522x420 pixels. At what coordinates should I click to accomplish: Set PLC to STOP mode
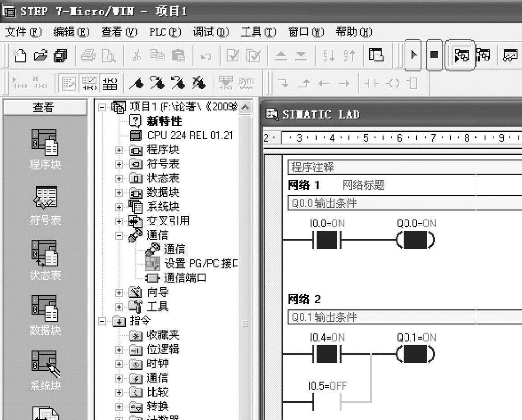(x=434, y=55)
